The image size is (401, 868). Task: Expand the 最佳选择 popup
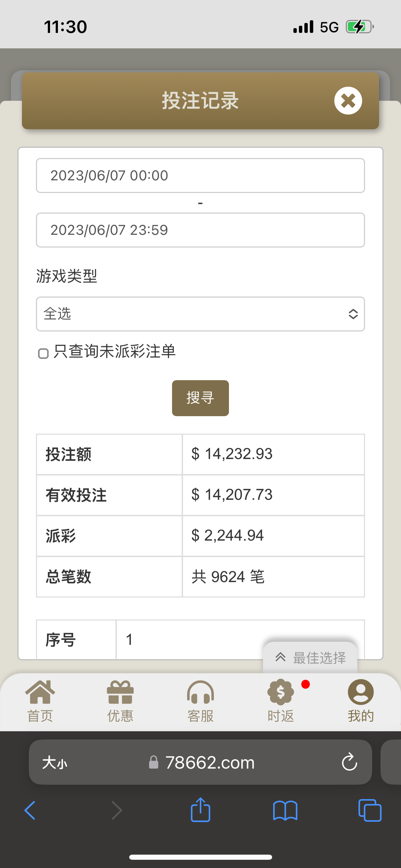point(310,658)
